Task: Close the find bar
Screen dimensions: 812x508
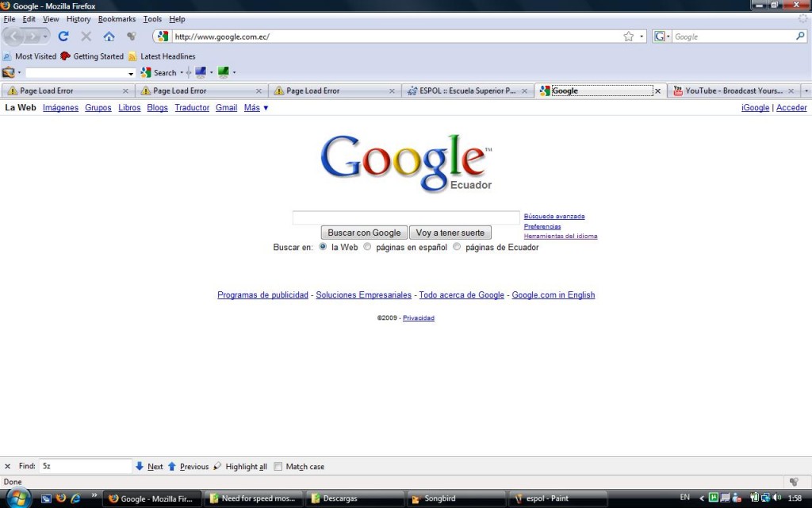Action: pos(8,466)
